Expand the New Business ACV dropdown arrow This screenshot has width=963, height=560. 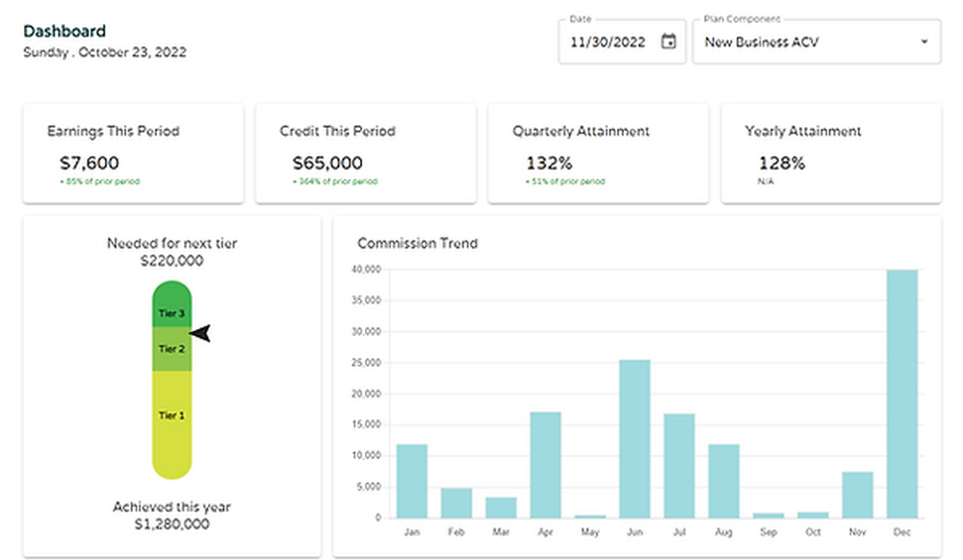point(924,41)
